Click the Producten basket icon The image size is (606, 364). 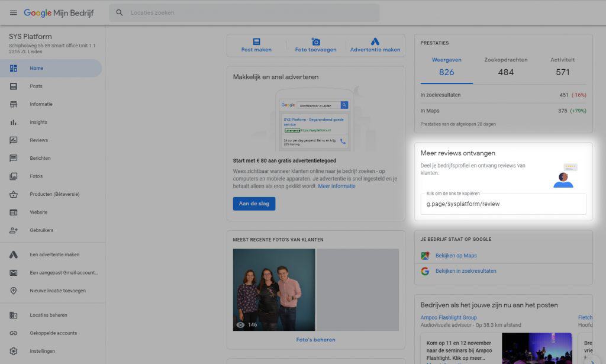[x=14, y=194]
